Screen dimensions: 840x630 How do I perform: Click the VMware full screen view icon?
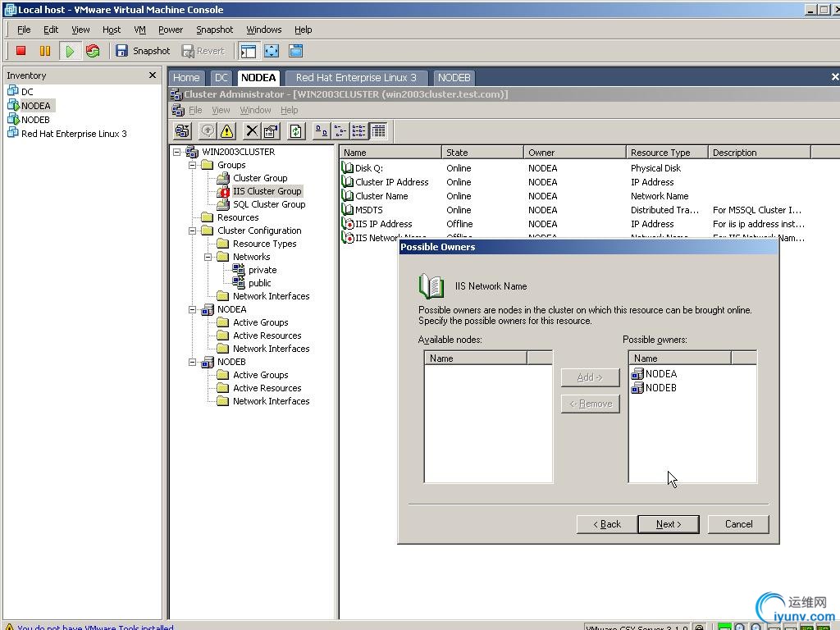272,51
